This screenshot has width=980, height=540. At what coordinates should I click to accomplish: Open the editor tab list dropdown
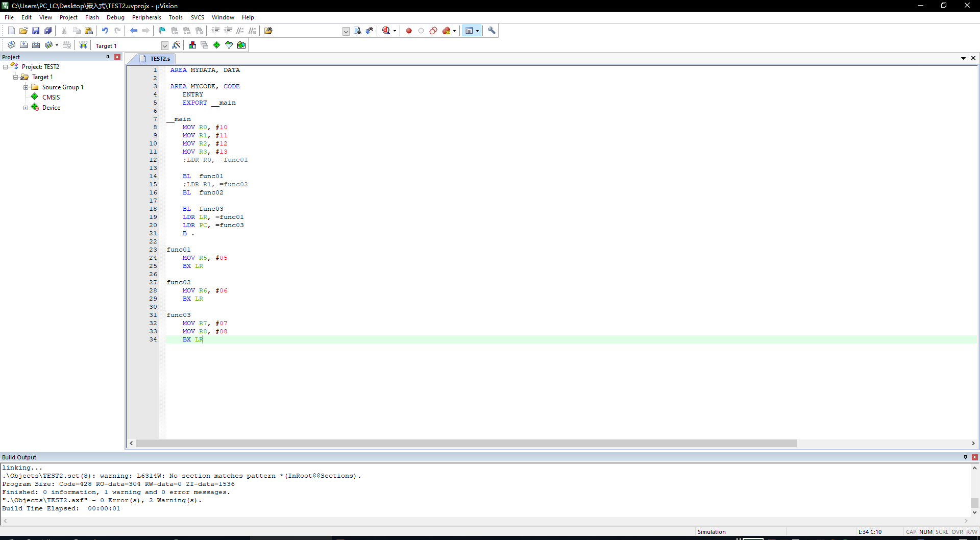tap(963, 58)
